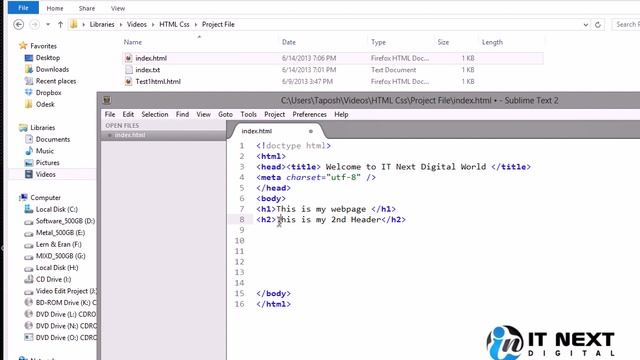Click Videos in the breadcrumb path
This screenshot has height=360, width=640.
pos(137,24)
